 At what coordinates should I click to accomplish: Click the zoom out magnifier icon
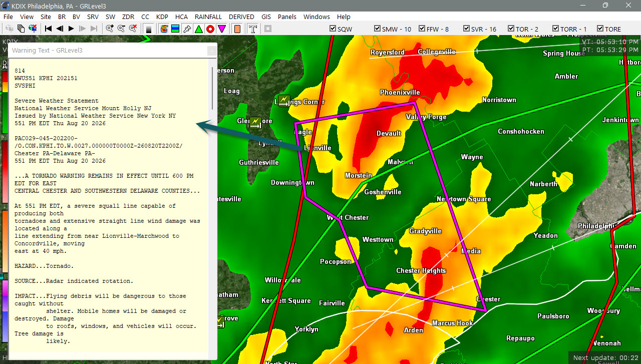pos(121,29)
